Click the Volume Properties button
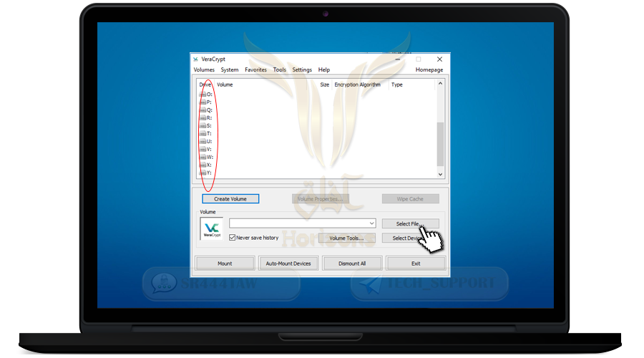 click(321, 199)
